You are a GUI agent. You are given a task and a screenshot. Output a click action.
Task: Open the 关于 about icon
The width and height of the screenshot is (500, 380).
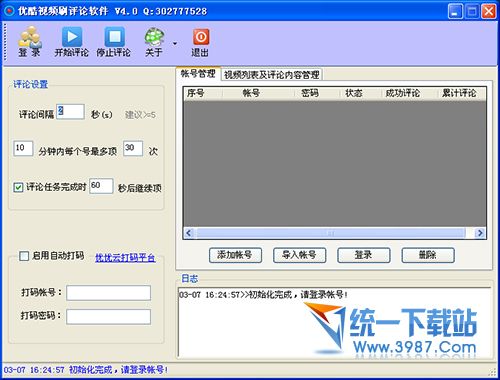pos(154,42)
